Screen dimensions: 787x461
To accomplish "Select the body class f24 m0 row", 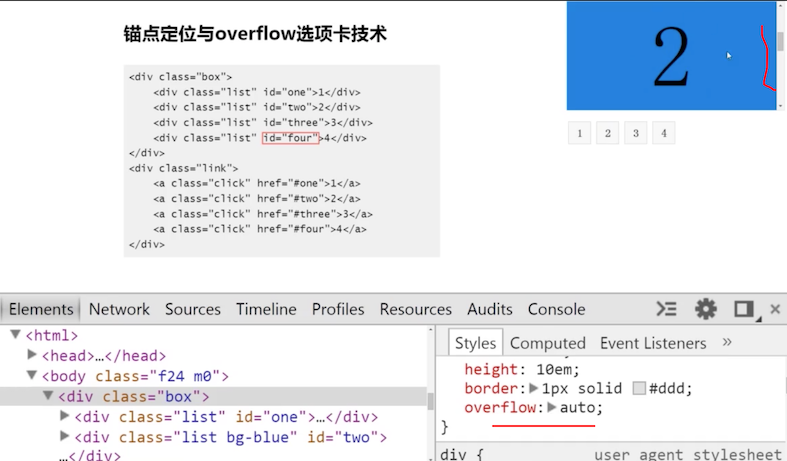I will 213,376.
